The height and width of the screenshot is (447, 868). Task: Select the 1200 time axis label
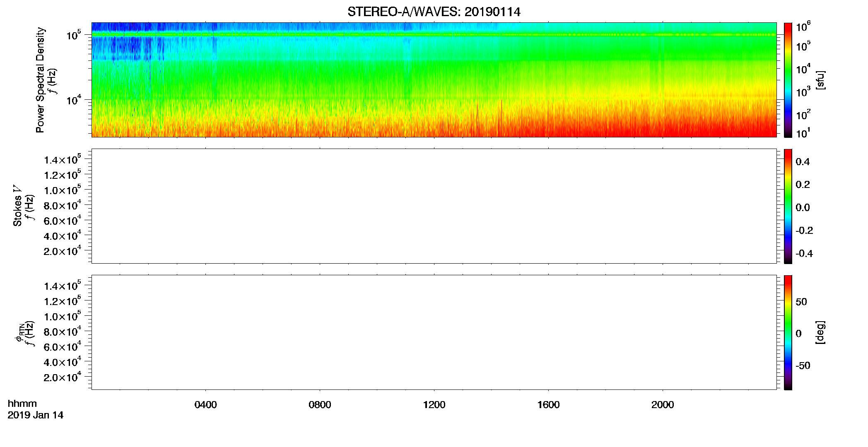point(434,405)
